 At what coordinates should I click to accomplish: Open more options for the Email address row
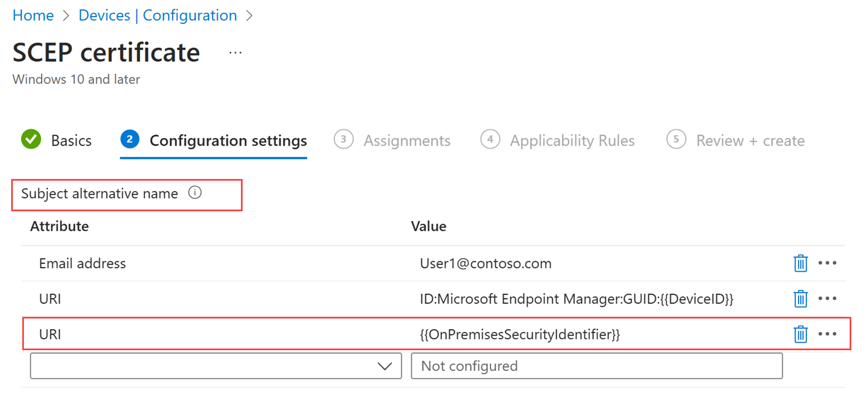828,263
